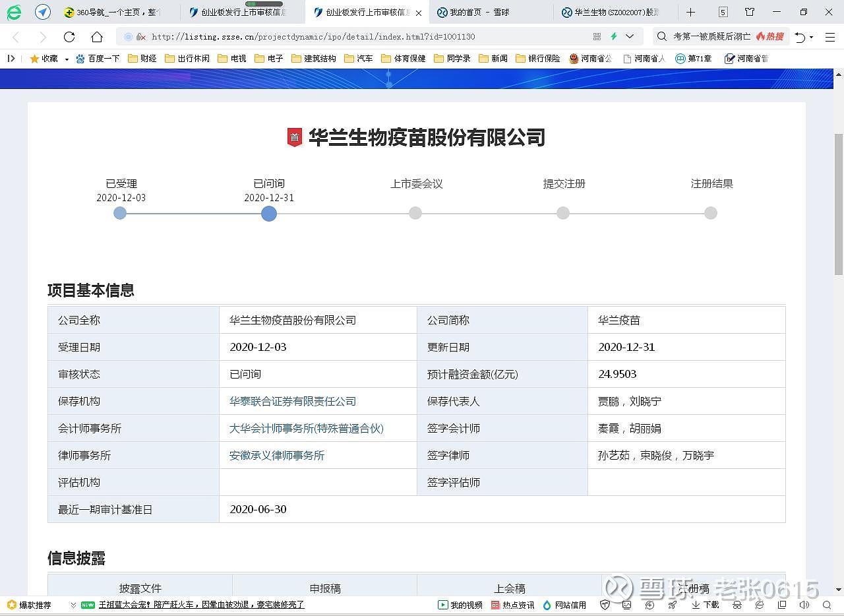Image resolution: width=844 pixels, height=616 pixels.
Task: Expand the undo-close tab dropdown arrow
Action: tap(812, 38)
